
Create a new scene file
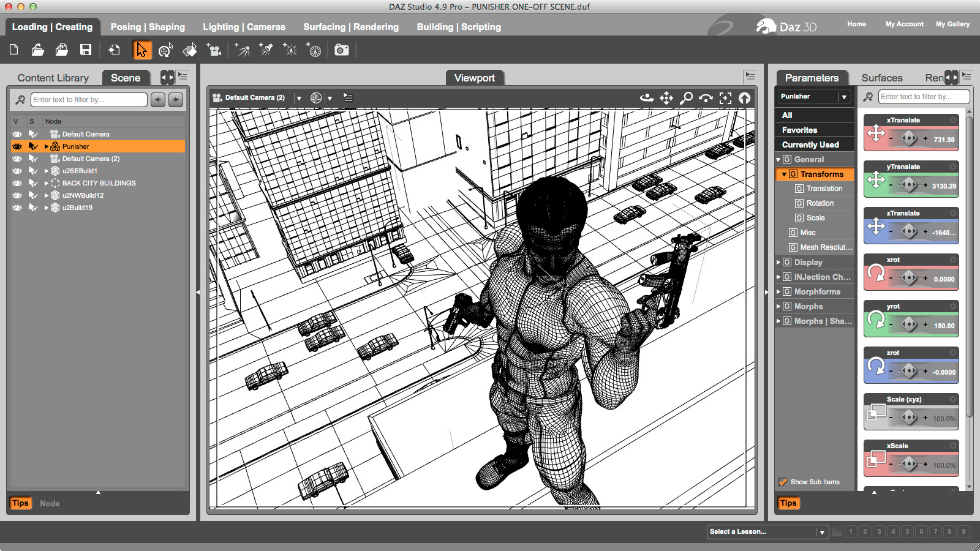point(14,50)
